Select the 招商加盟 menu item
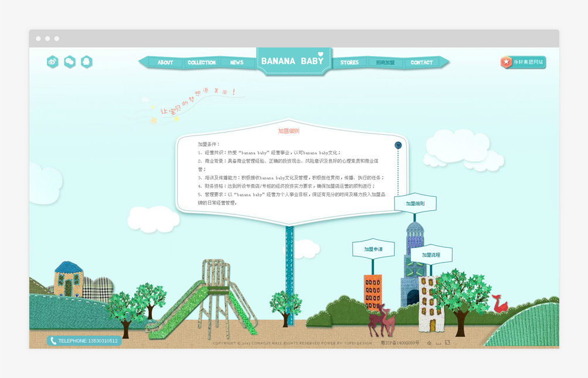Screen dimensions: 588x378 385,63
